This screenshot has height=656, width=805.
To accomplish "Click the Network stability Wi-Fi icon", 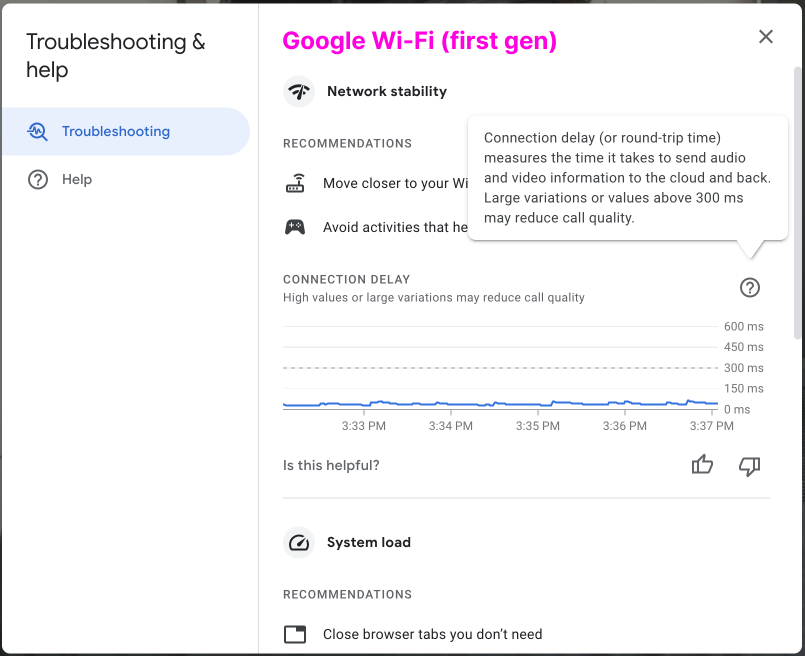I will (299, 91).
